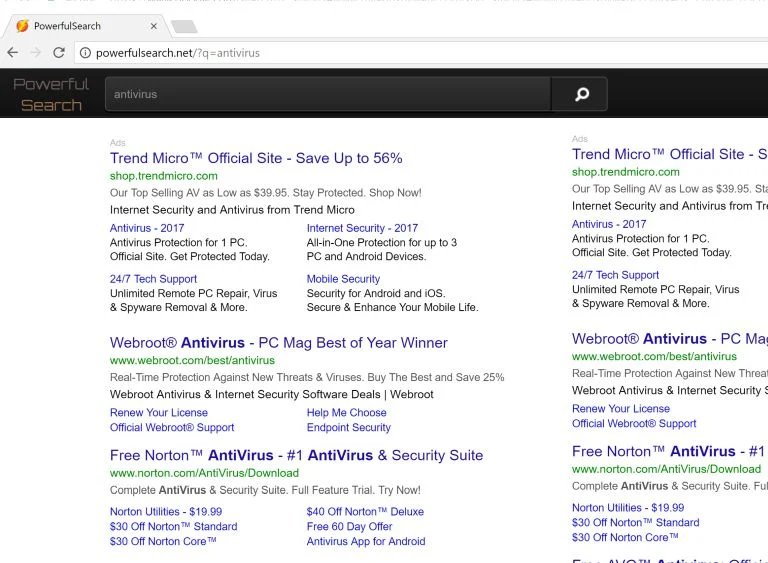Viewport: 768px width, 563px height.
Task: Open shop.trendmicro.com in right sidebar
Action: [625, 172]
